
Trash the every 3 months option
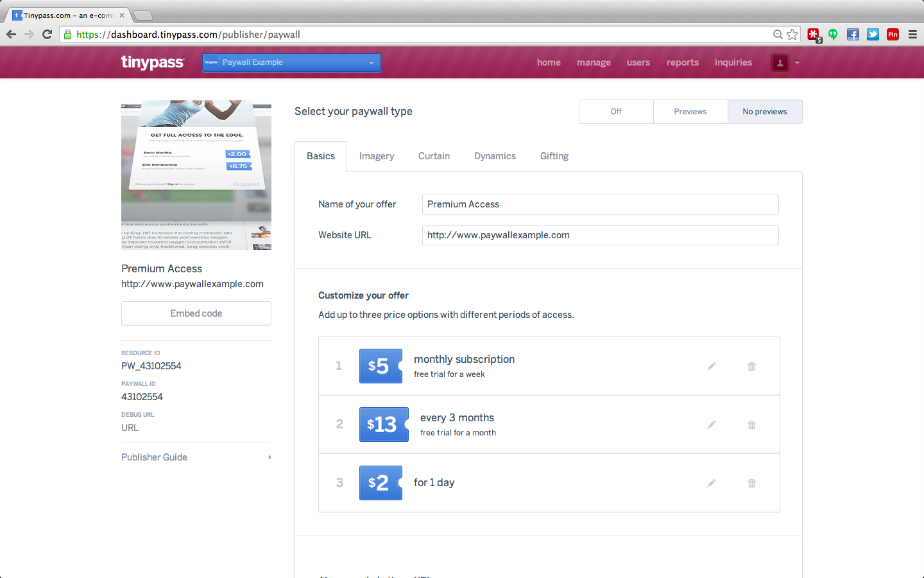751,425
